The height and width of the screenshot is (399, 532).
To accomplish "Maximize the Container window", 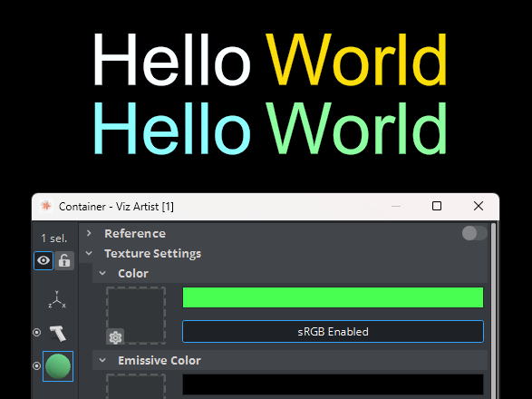I will [x=437, y=206].
